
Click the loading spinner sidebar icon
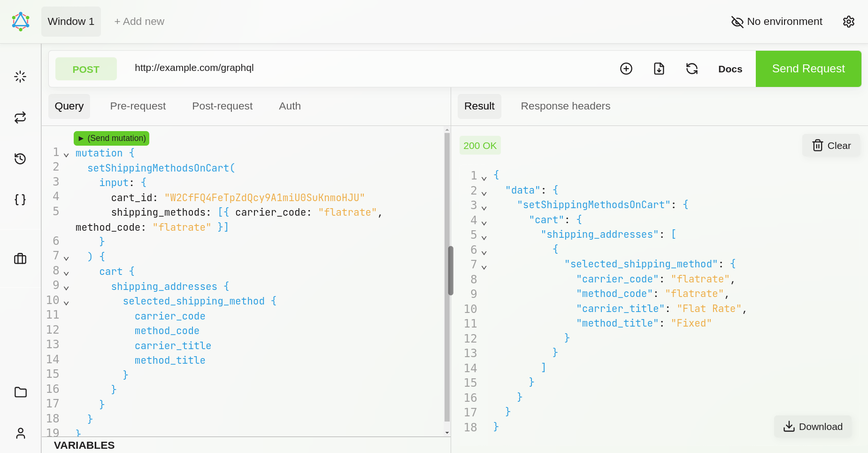coord(20,77)
